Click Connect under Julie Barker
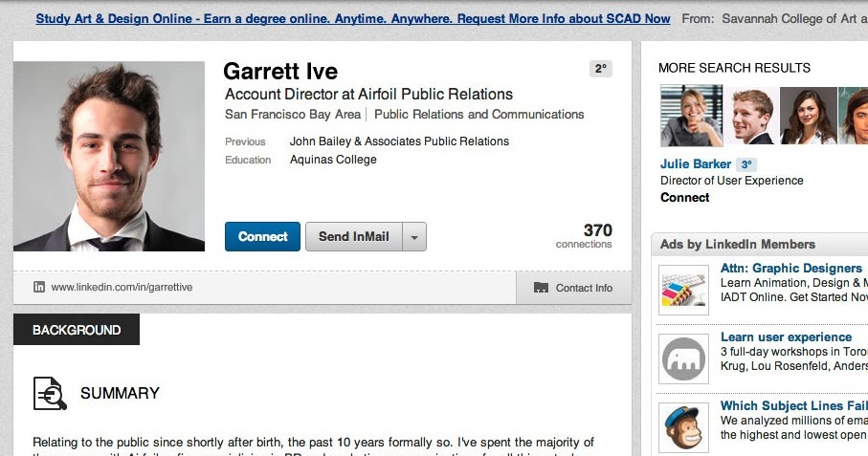Viewport: 868px width, 456px height. [684, 197]
